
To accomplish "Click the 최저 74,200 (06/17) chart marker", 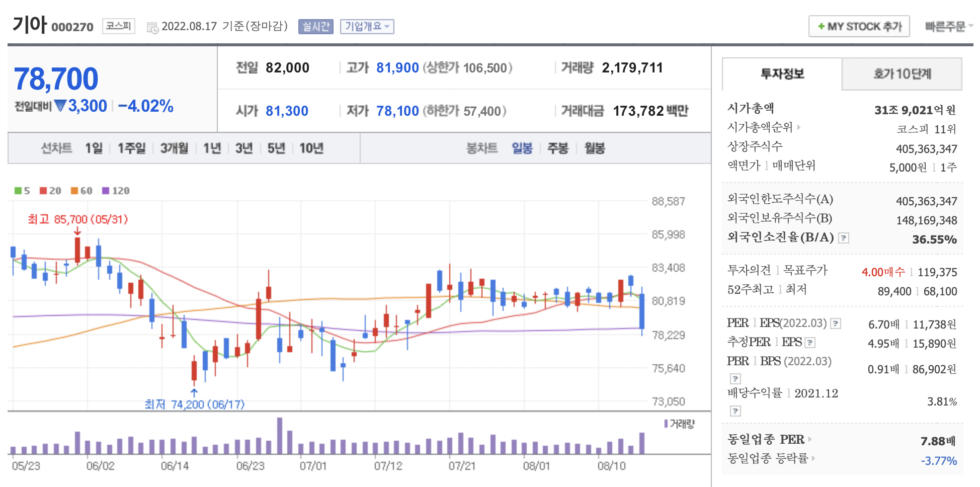I will [194, 404].
